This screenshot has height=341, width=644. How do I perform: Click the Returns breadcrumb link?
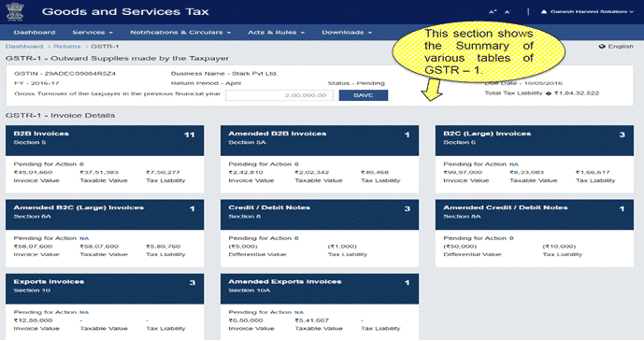pos(67,47)
